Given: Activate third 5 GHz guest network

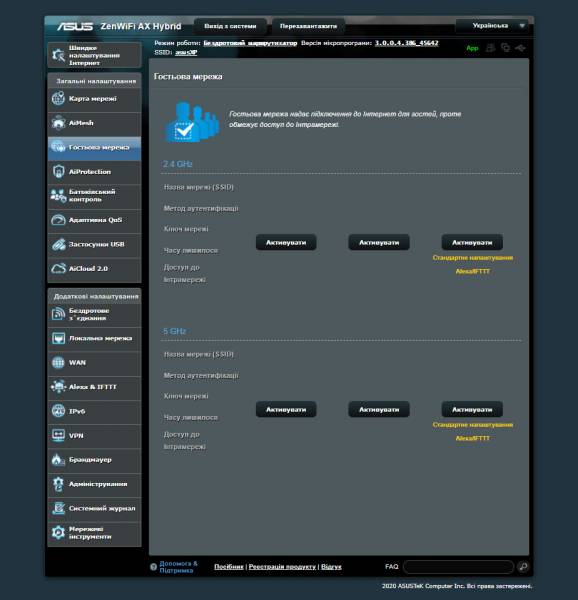Looking at the screenshot, I should pos(472,409).
